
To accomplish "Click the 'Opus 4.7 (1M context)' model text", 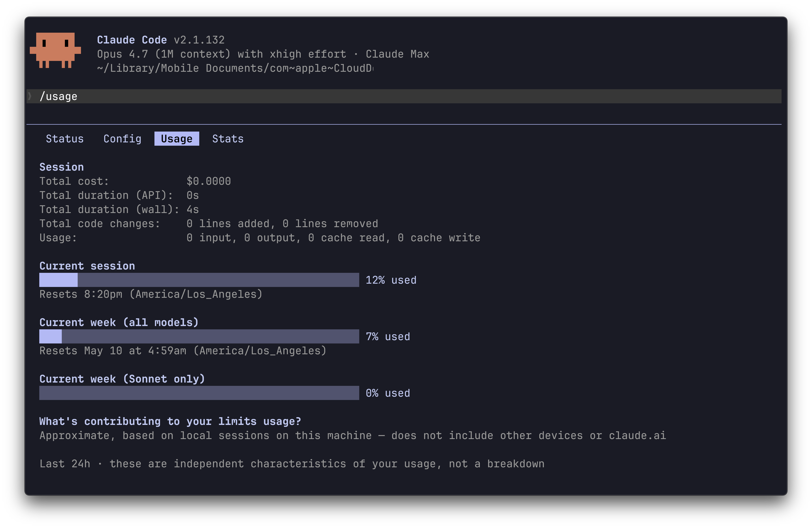I will pyautogui.click(x=164, y=54).
